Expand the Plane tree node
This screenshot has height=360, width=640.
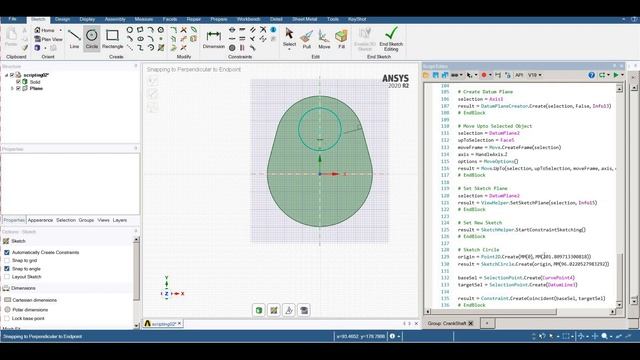click(x=12, y=88)
